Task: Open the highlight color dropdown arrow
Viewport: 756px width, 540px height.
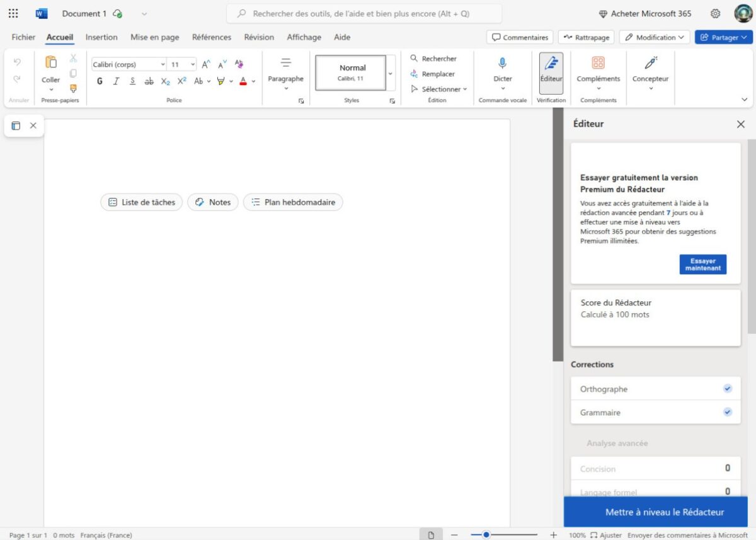Action: click(231, 81)
